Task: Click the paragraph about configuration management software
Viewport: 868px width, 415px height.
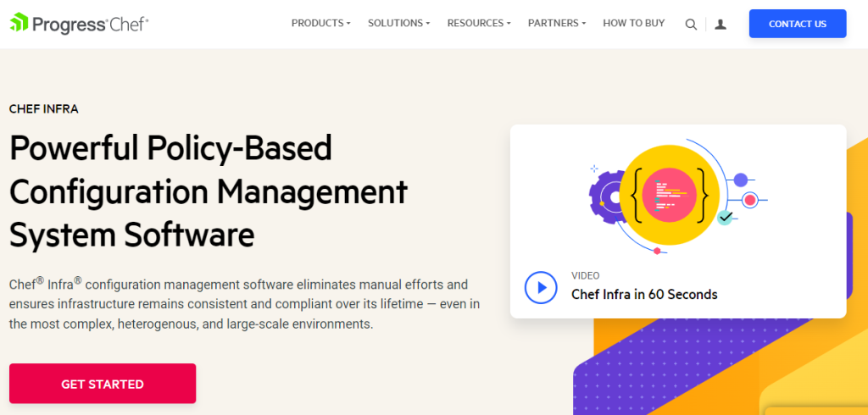Action: click(245, 304)
